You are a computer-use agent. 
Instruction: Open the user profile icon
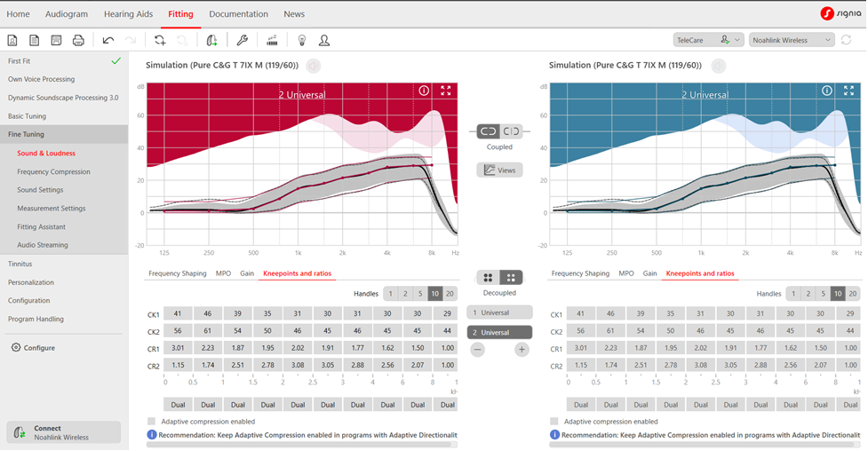click(x=324, y=41)
